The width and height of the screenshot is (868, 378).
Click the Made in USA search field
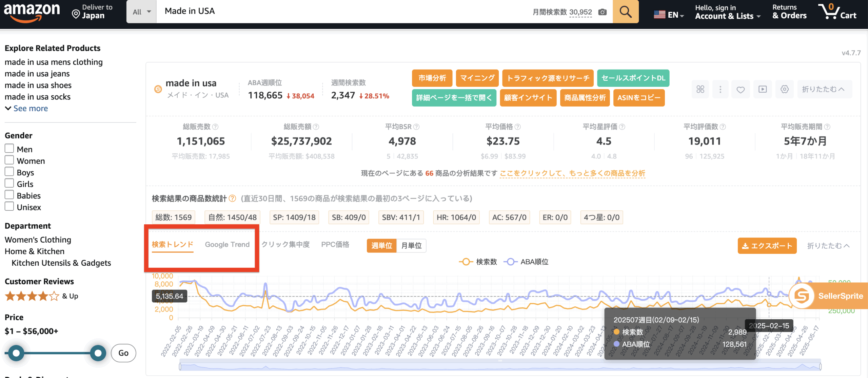[342, 12]
